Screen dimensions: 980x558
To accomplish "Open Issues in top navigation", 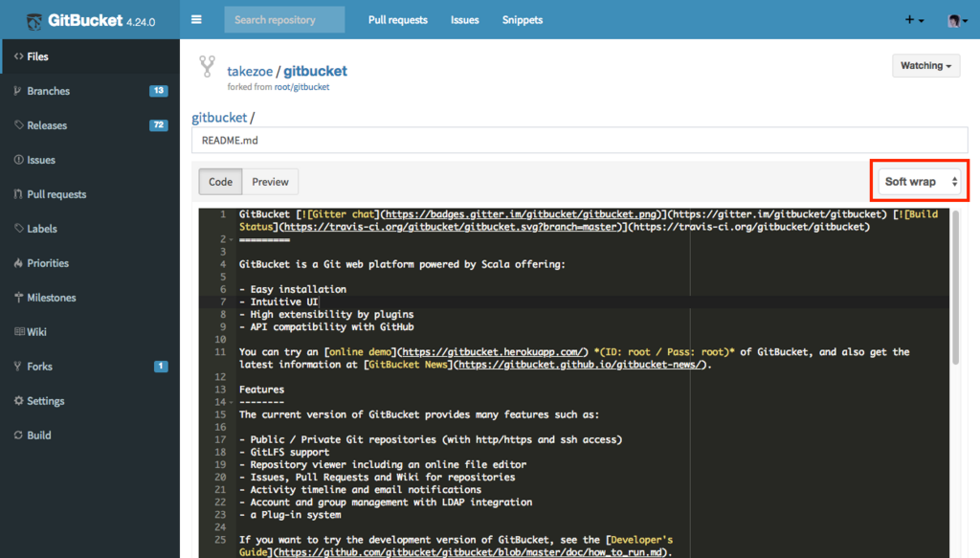I will point(464,20).
